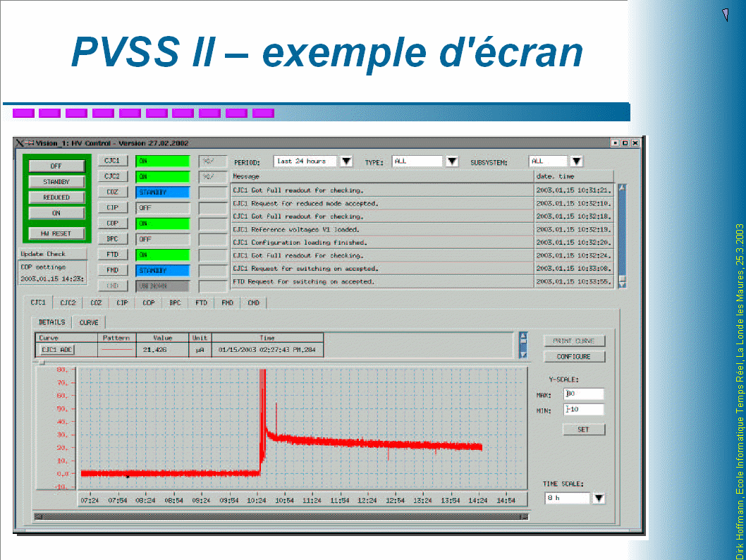Click the COZ blue STANDBY status field
Viewport: 746px width, 560px height.
coord(163,193)
